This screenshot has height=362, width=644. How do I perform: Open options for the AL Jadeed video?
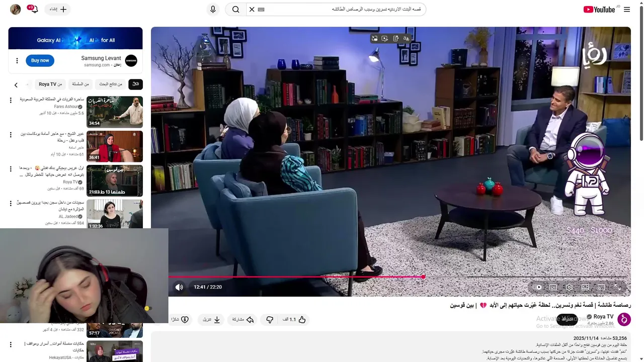click(x=11, y=204)
